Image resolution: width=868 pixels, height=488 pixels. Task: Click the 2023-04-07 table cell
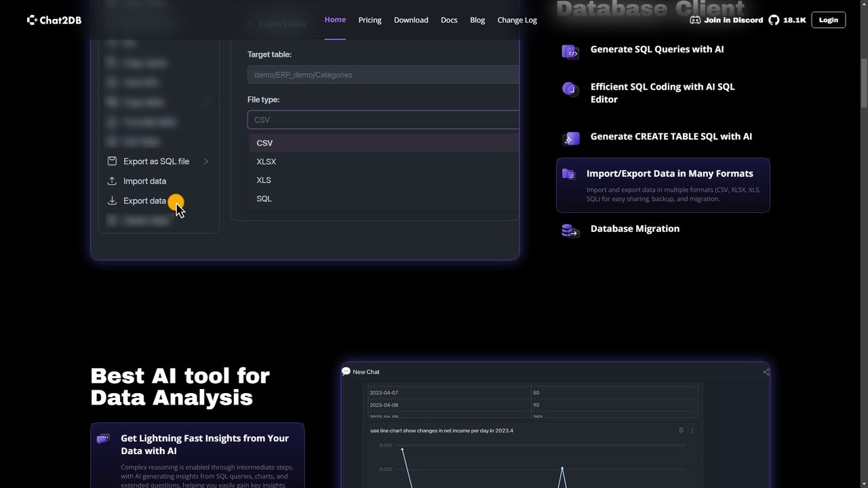449,392
